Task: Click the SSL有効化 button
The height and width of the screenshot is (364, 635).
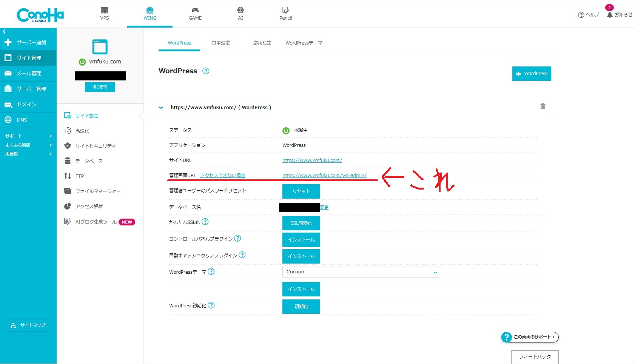Action: (x=301, y=223)
